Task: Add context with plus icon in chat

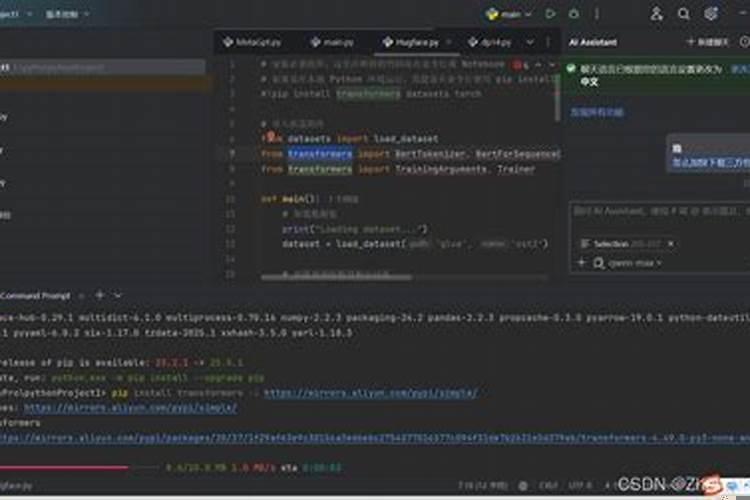Action: coord(582,263)
